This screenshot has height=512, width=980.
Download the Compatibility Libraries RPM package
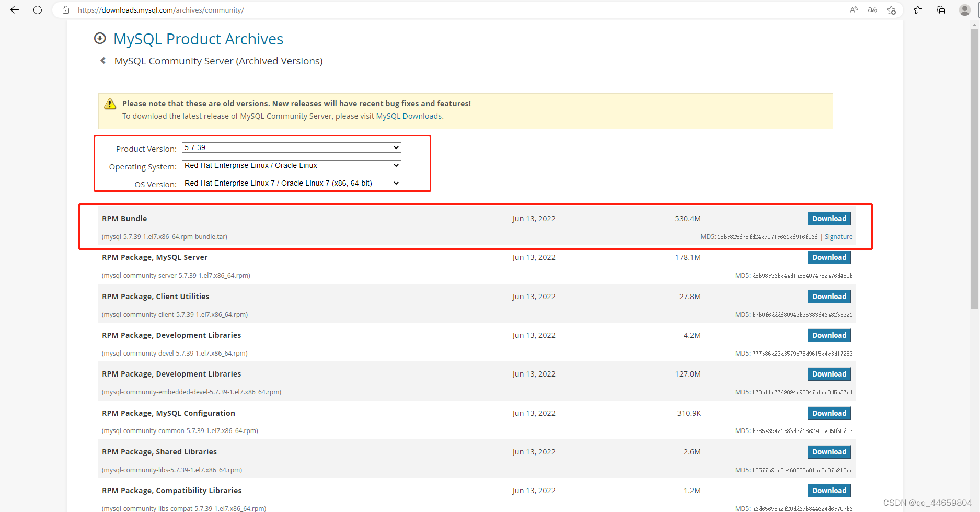(x=829, y=491)
